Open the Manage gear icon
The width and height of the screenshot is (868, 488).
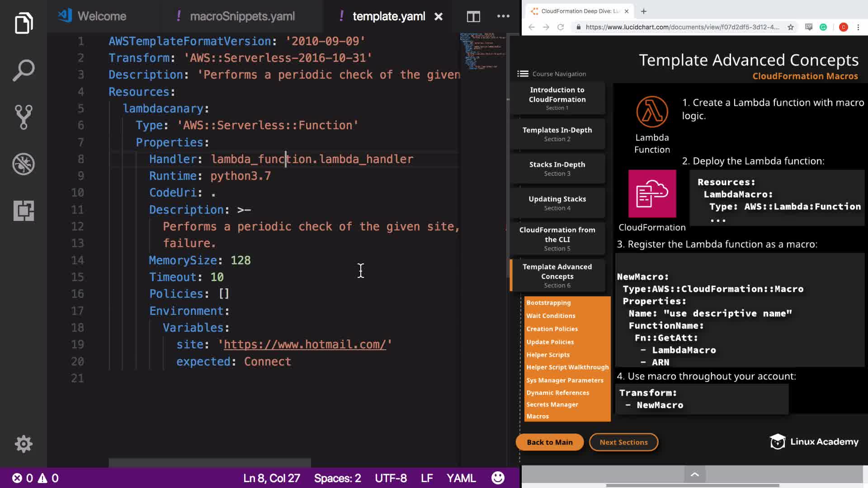tap(24, 444)
